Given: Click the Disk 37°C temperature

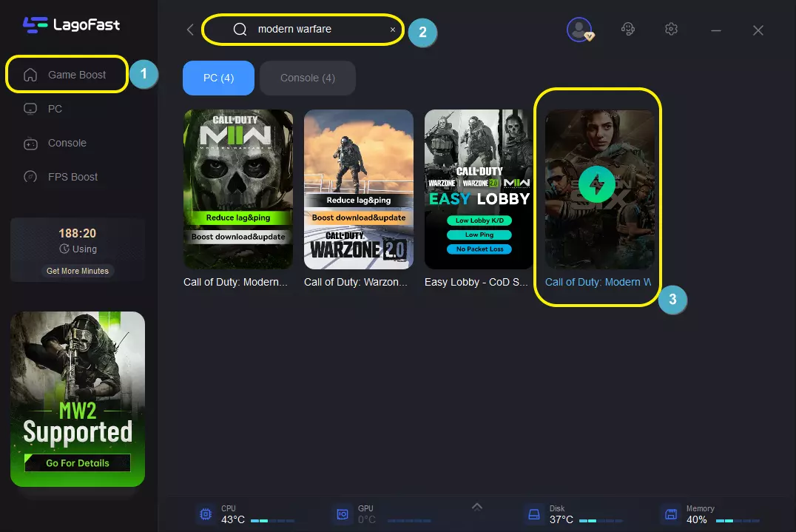Looking at the screenshot, I should 561,520.
